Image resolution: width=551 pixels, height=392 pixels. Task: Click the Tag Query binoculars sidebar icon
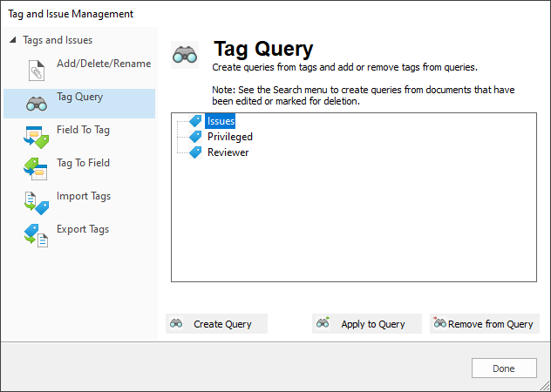(x=37, y=104)
